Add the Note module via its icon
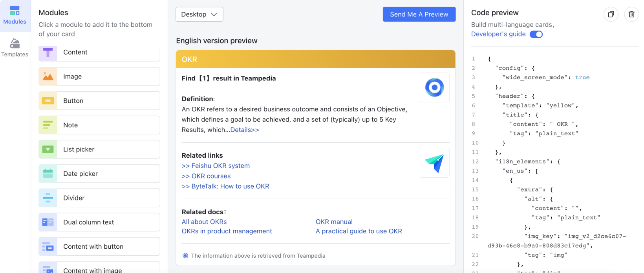This screenshot has width=644, height=273. point(48,125)
